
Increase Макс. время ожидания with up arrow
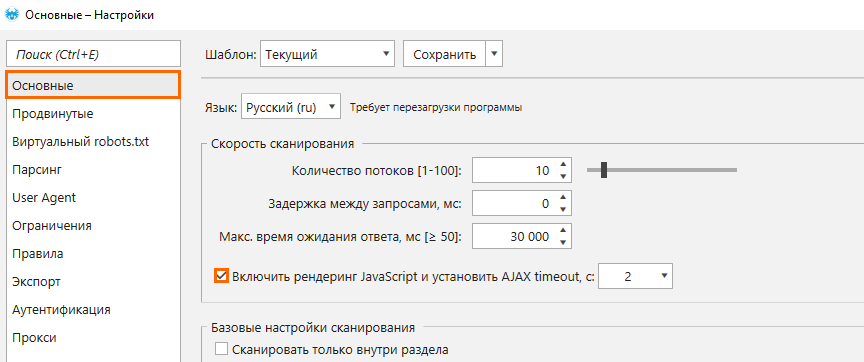[563, 230]
